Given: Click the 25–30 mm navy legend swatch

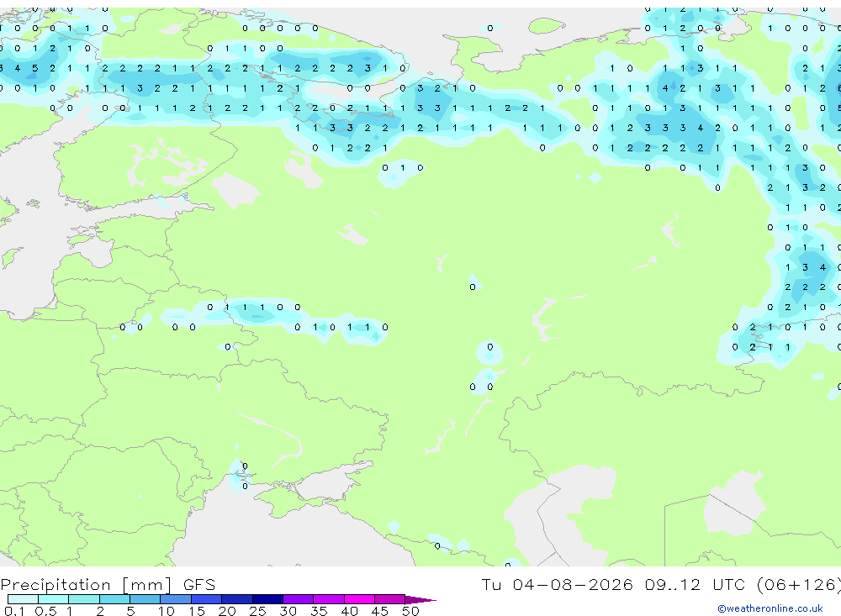Looking at the screenshot, I should tap(267, 599).
